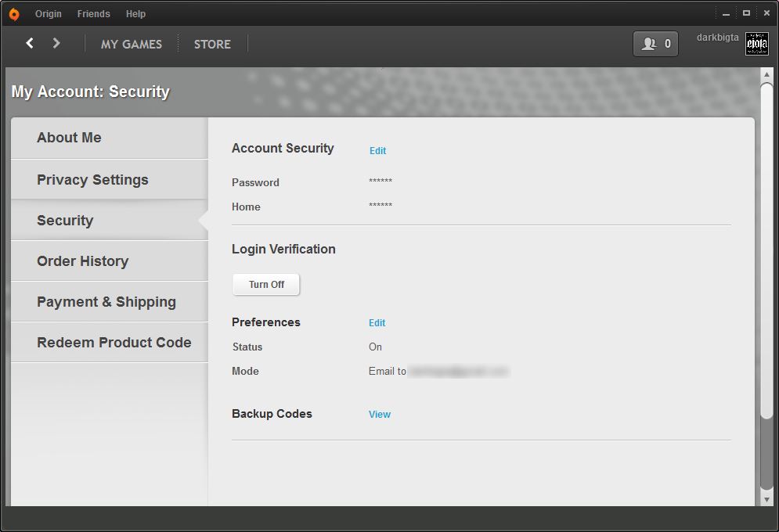779x532 pixels.
Task: Click the Origin logo icon
Action: (x=13, y=14)
